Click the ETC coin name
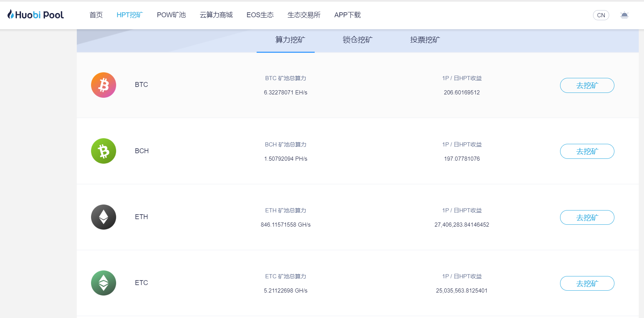The image size is (644, 318). coord(141,283)
